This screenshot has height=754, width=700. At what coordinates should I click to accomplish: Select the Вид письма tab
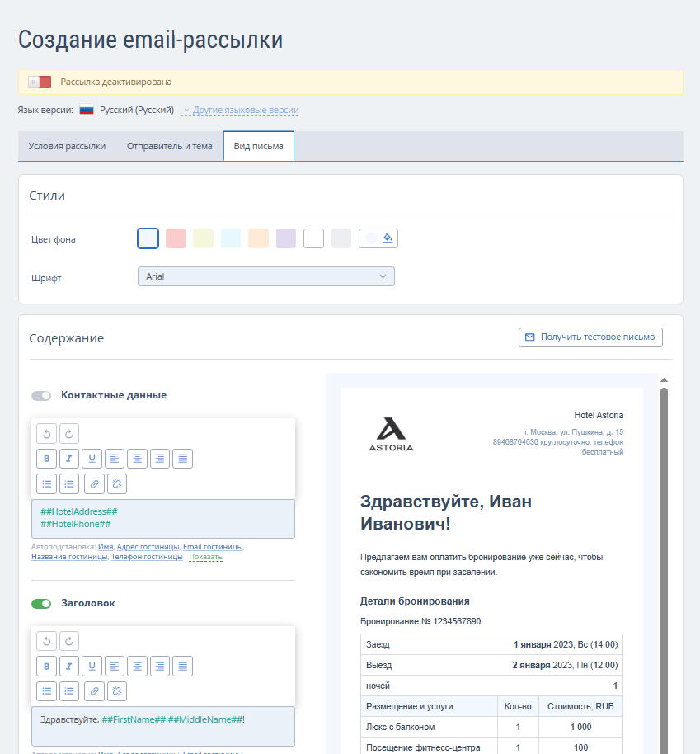click(x=259, y=146)
